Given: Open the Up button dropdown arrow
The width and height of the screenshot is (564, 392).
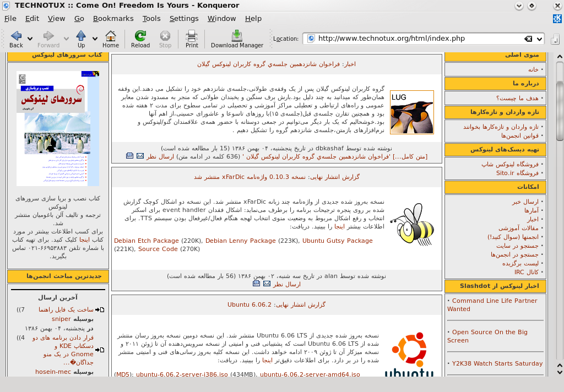Looking at the screenshot, I should [x=95, y=39].
